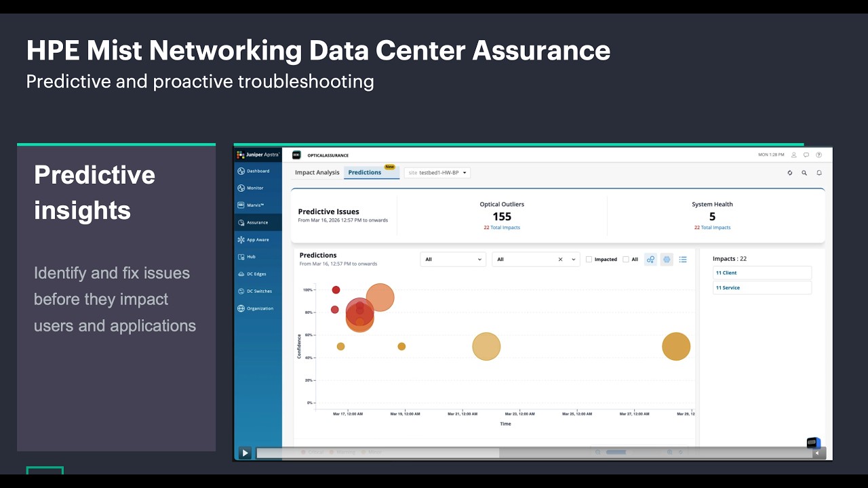Check the Impacted checkbox

(x=589, y=259)
